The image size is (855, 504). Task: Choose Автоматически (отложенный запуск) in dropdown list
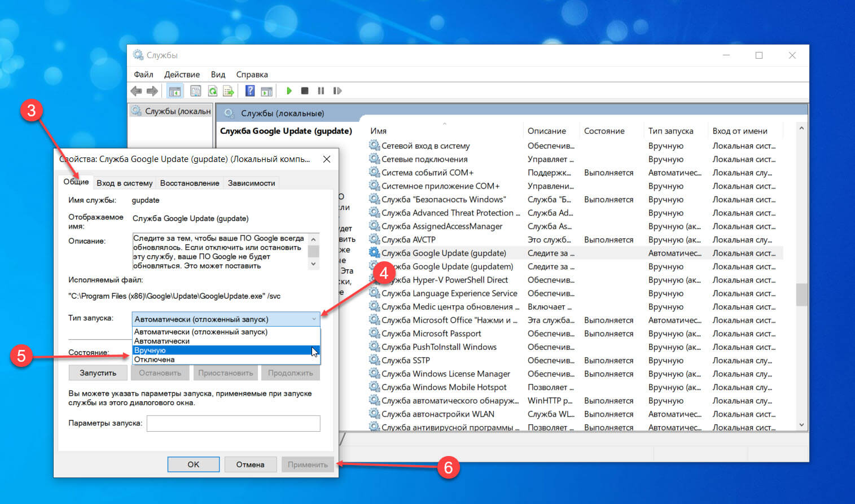pos(226,332)
